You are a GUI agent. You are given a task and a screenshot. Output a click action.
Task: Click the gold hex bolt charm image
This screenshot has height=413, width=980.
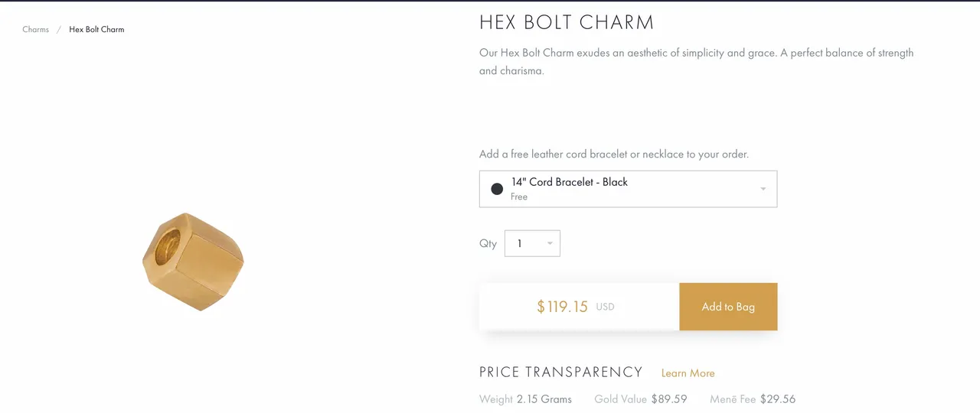click(x=193, y=262)
